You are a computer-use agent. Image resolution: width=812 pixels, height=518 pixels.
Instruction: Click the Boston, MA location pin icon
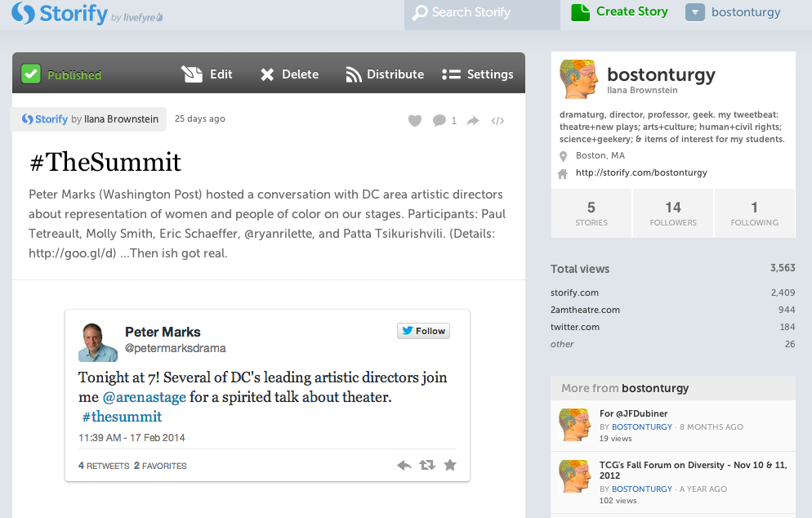pyautogui.click(x=564, y=156)
